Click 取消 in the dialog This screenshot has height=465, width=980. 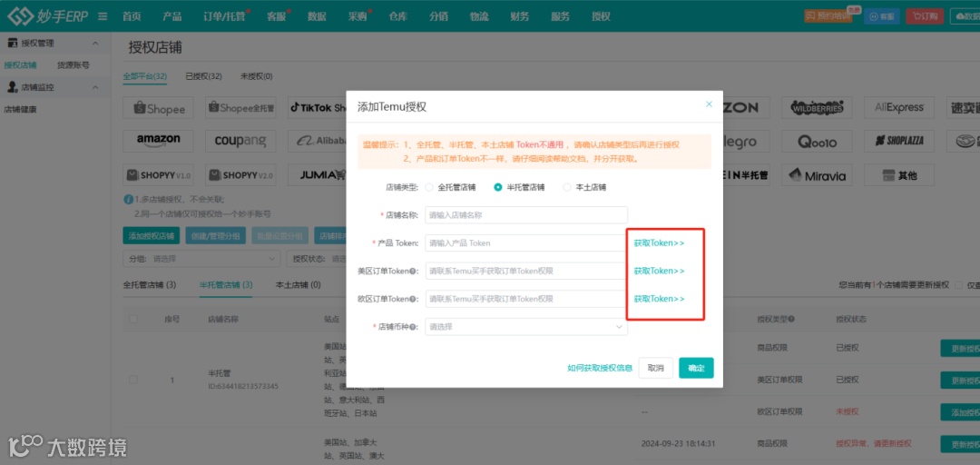tap(656, 368)
